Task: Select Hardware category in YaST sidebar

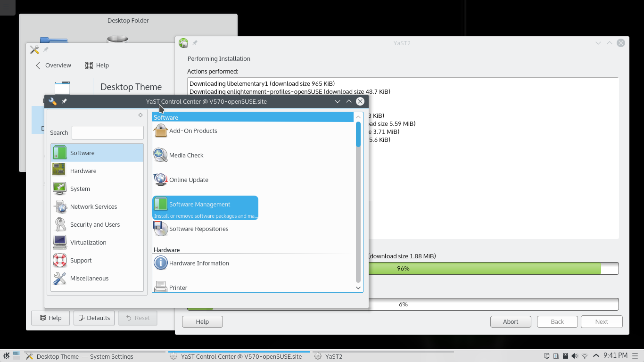Action: 97,171
